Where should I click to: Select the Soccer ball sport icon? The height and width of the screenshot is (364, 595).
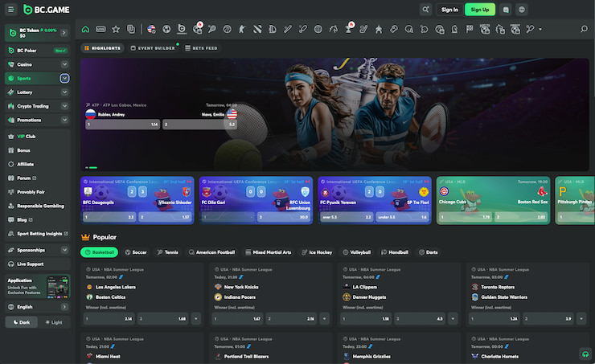[x=166, y=29]
